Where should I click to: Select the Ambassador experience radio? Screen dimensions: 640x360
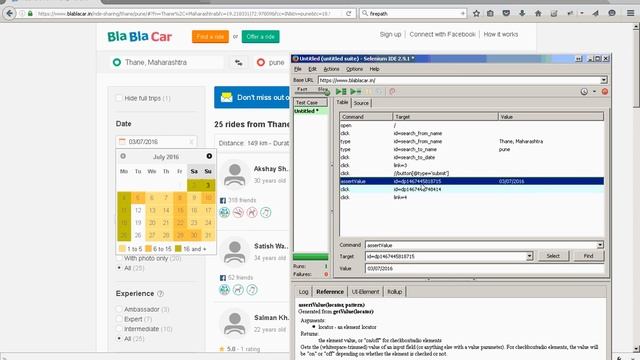pos(119,309)
